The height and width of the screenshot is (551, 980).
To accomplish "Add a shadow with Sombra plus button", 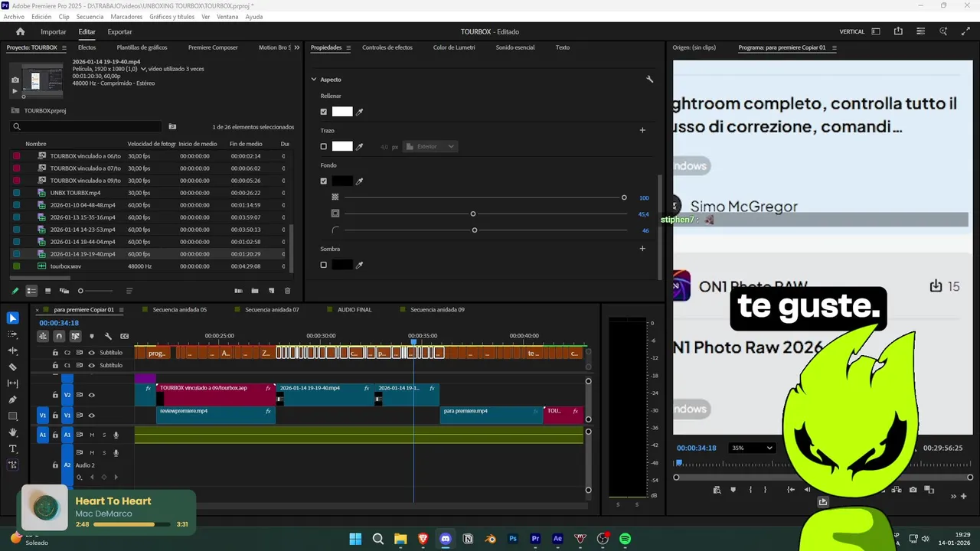I will point(642,248).
